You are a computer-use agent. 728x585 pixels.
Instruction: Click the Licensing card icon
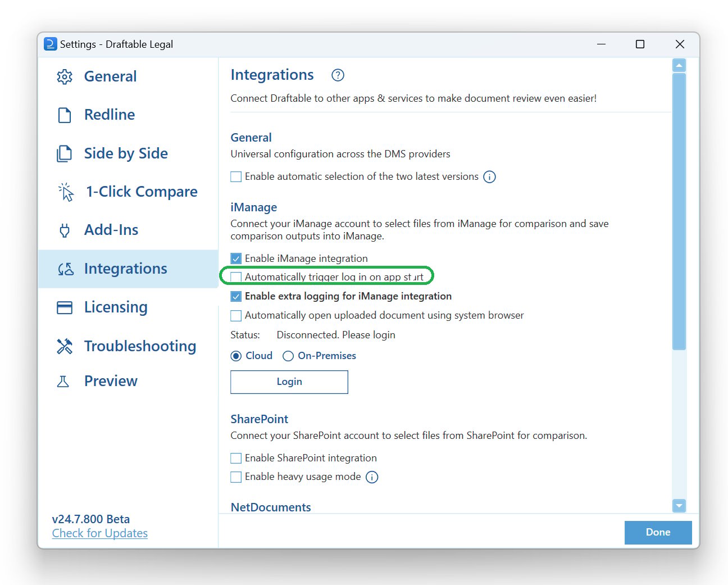pos(65,307)
